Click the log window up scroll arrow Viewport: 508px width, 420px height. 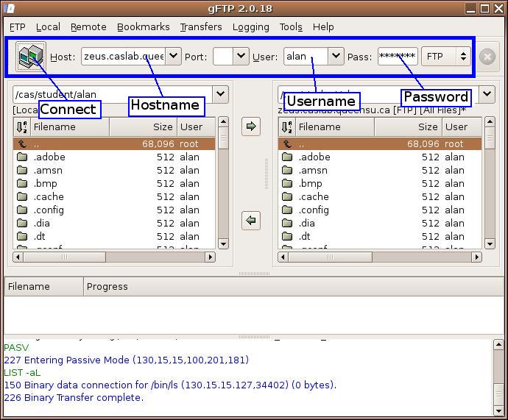[x=498, y=345]
